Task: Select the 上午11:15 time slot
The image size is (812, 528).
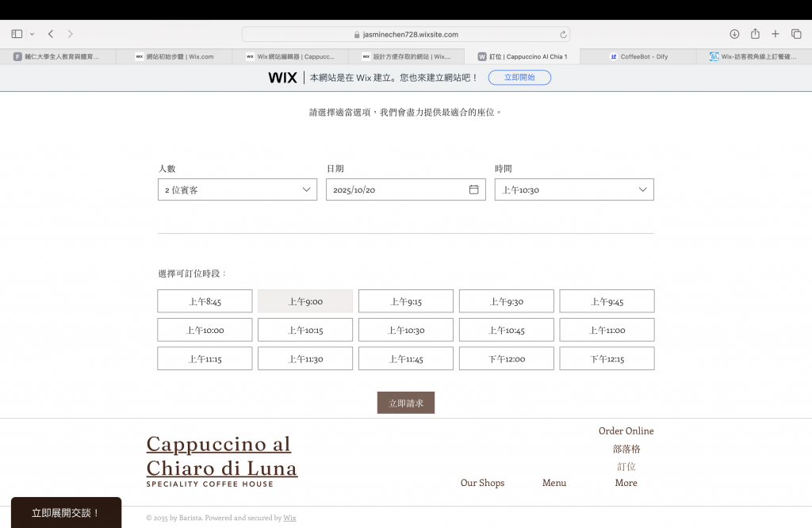Action: click(x=205, y=358)
